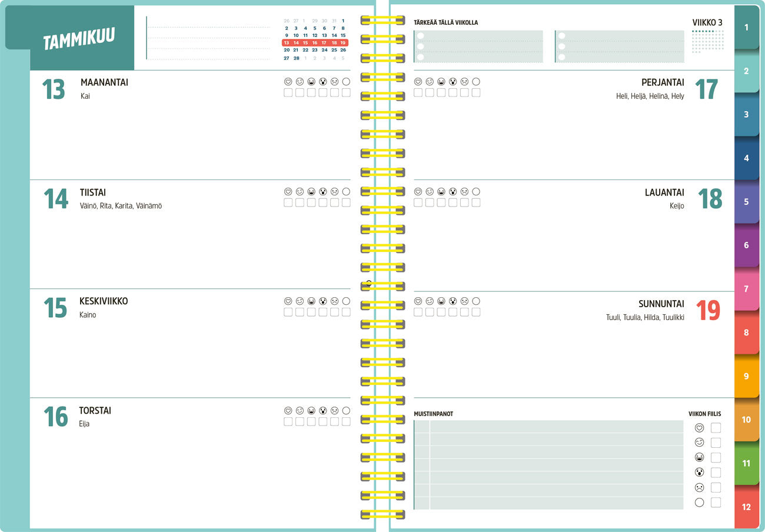Click the grinning emoji for Perjantai 17
The width and height of the screenshot is (765, 532).
click(x=441, y=82)
